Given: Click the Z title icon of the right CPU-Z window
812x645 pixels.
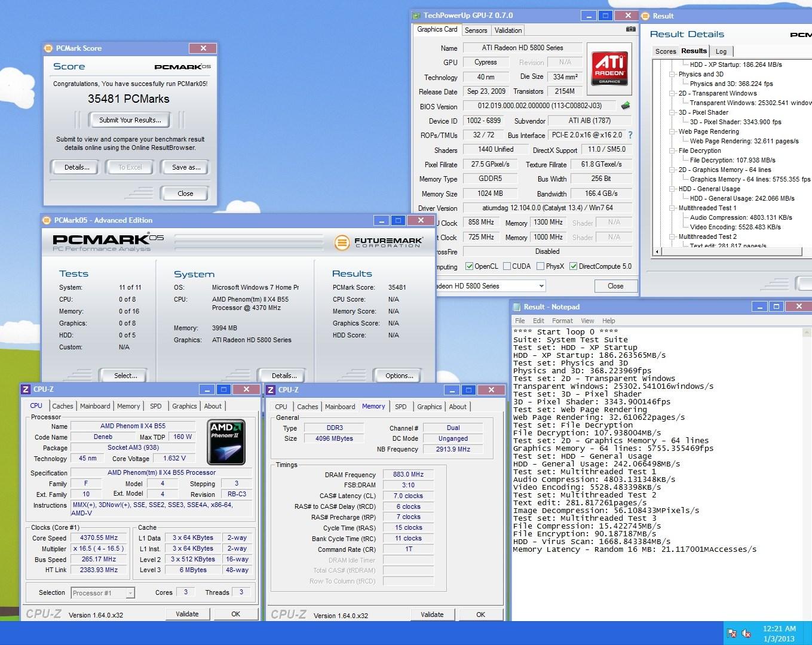Looking at the screenshot, I should (271, 390).
